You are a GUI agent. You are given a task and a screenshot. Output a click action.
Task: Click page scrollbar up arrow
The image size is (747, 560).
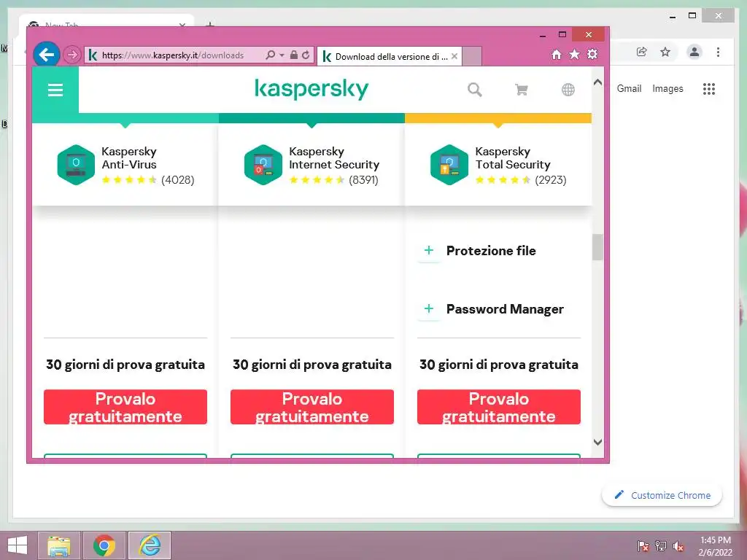(598, 82)
